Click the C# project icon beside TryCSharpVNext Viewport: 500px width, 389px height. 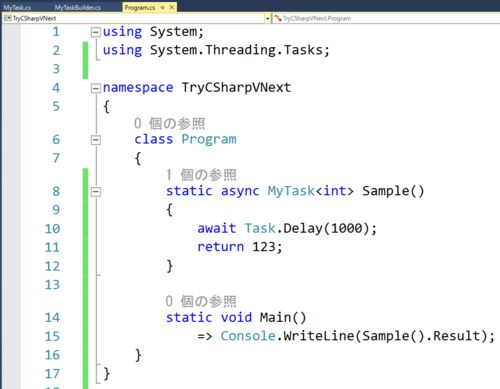click(7, 18)
